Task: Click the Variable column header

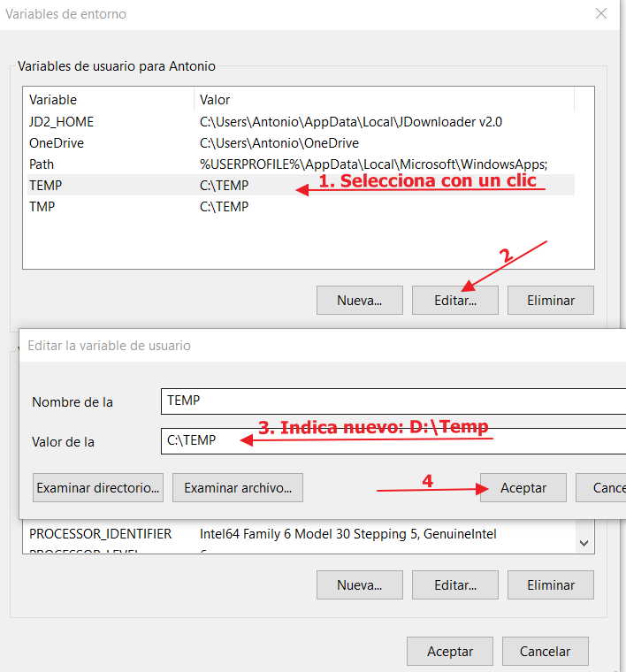Action: tap(111, 99)
